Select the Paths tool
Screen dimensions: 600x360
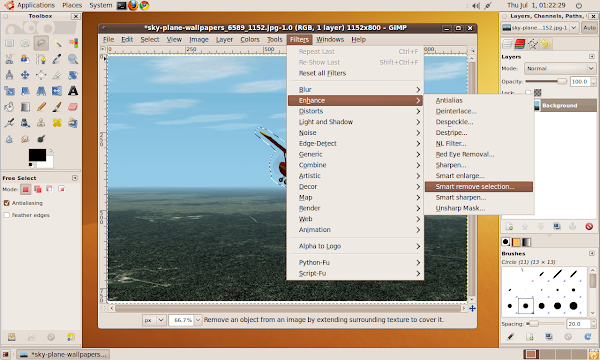coord(41,59)
